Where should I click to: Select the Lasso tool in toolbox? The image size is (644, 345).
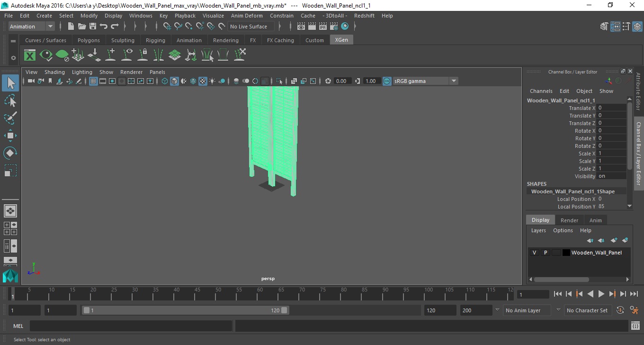point(10,100)
